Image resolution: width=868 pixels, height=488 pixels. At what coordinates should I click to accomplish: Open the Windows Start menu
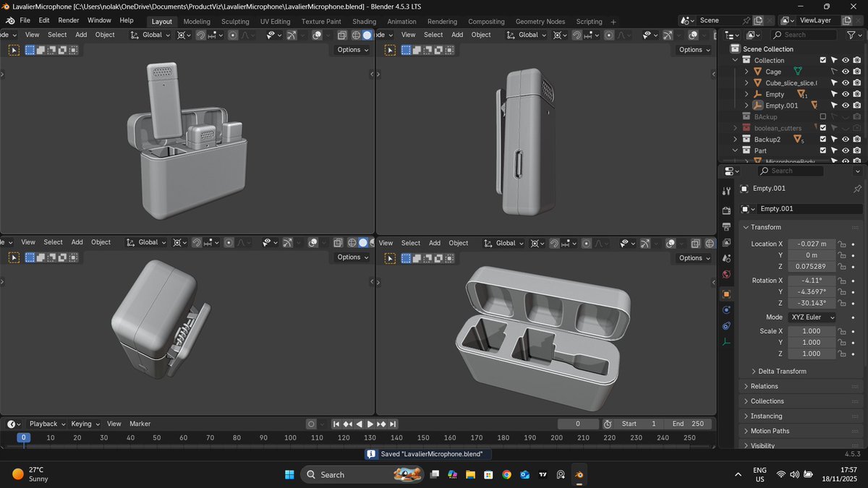click(289, 474)
